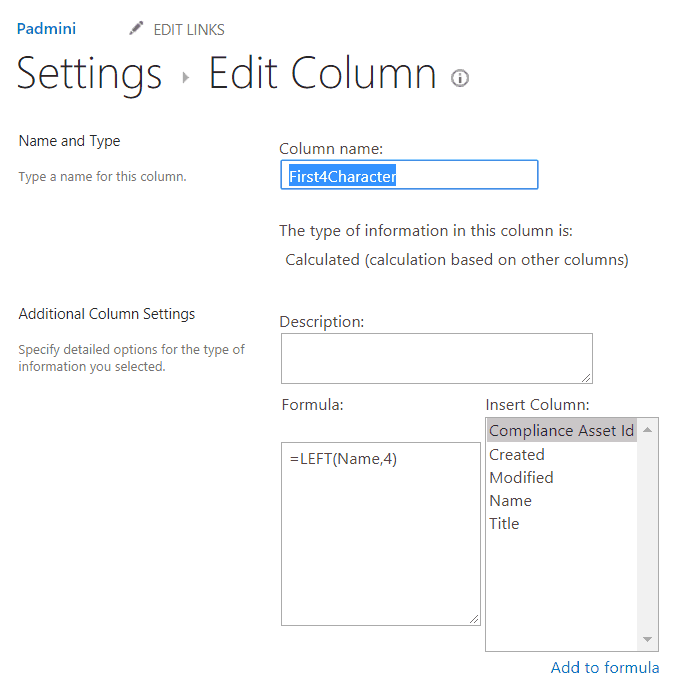694x677 pixels.
Task: Click the Description box resize grip
Action: tap(586, 378)
